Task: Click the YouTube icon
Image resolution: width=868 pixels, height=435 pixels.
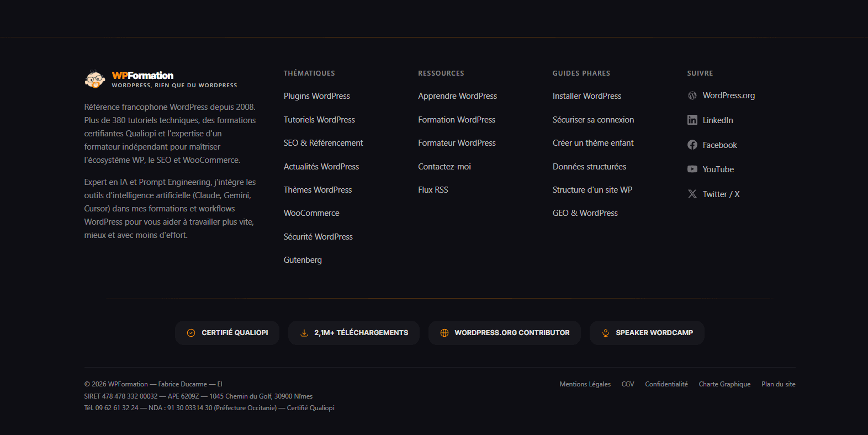Action: pos(692,169)
